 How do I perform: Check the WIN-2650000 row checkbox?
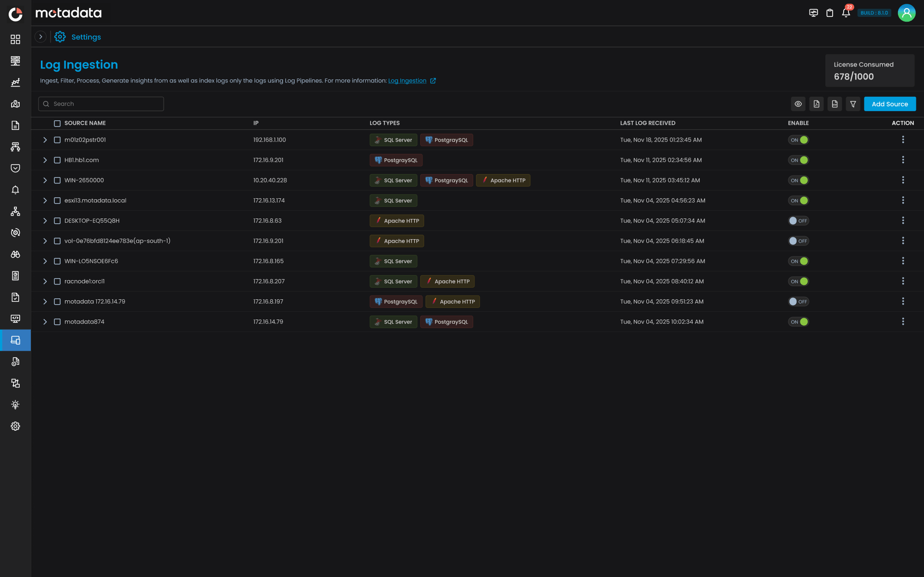click(x=57, y=180)
